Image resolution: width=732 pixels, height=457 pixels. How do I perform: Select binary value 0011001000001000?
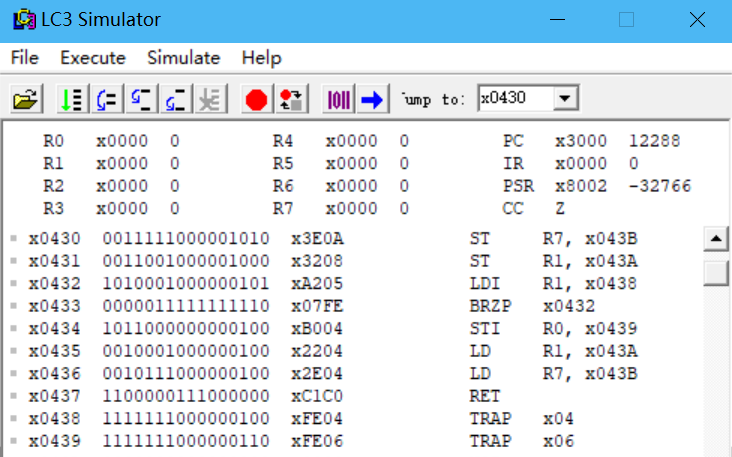[x=186, y=261]
